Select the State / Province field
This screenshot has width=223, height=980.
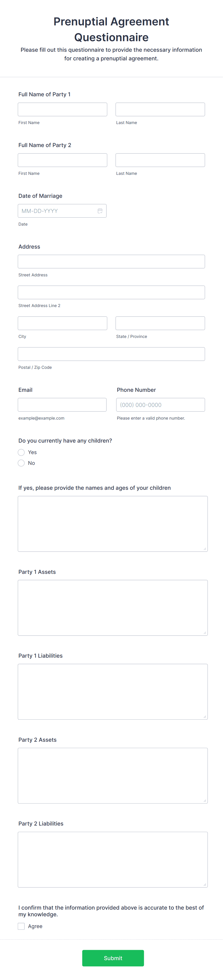point(160,323)
